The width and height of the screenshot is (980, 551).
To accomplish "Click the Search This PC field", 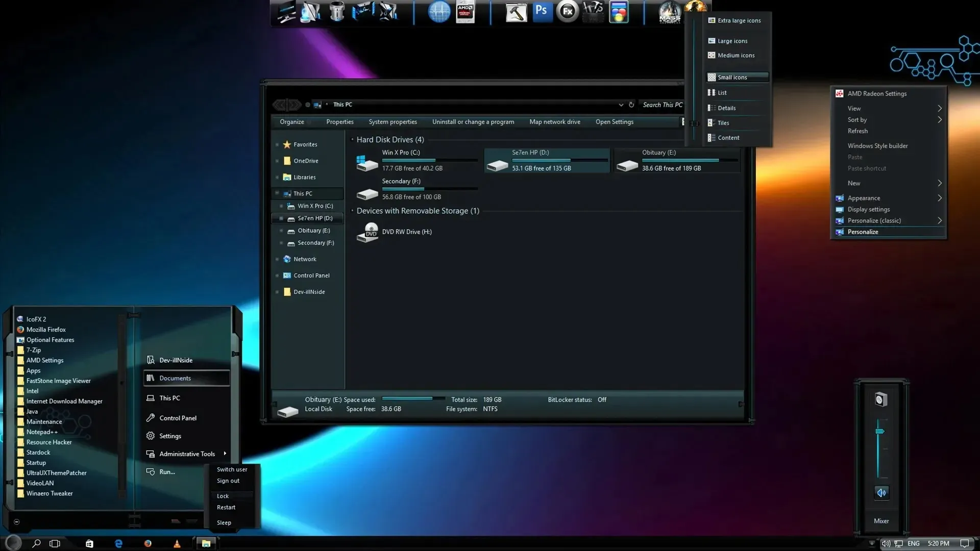I will pos(662,105).
